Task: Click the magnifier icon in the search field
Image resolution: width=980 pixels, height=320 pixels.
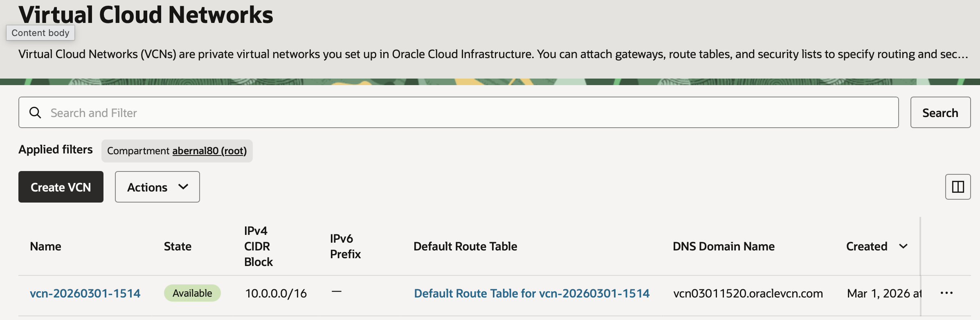Action: [x=36, y=113]
